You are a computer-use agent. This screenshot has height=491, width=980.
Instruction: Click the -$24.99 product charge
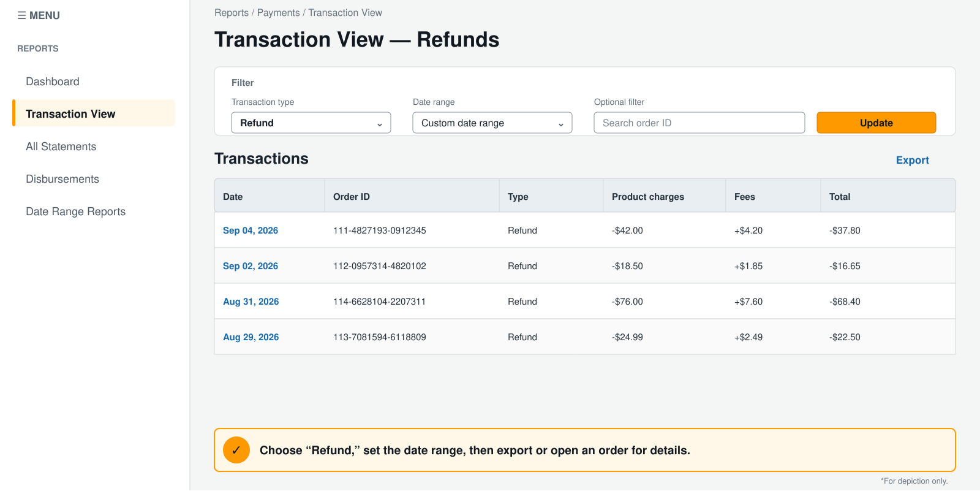pos(628,337)
